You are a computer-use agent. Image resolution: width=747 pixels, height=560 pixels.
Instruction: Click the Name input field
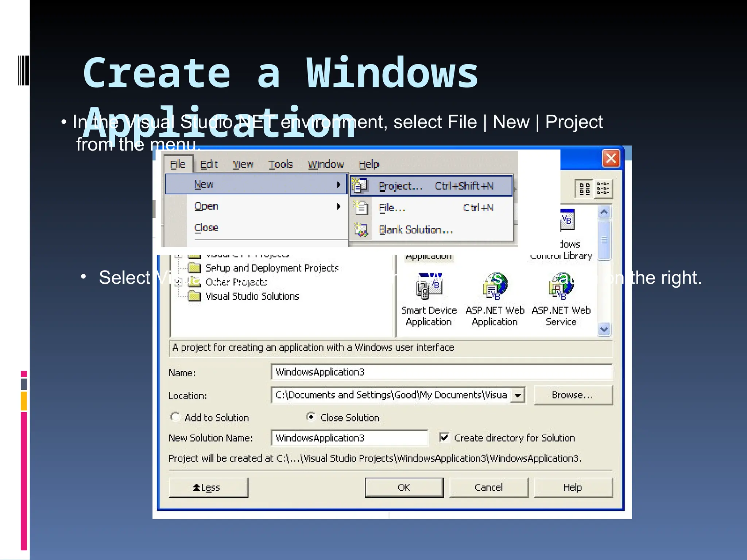click(x=442, y=372)
